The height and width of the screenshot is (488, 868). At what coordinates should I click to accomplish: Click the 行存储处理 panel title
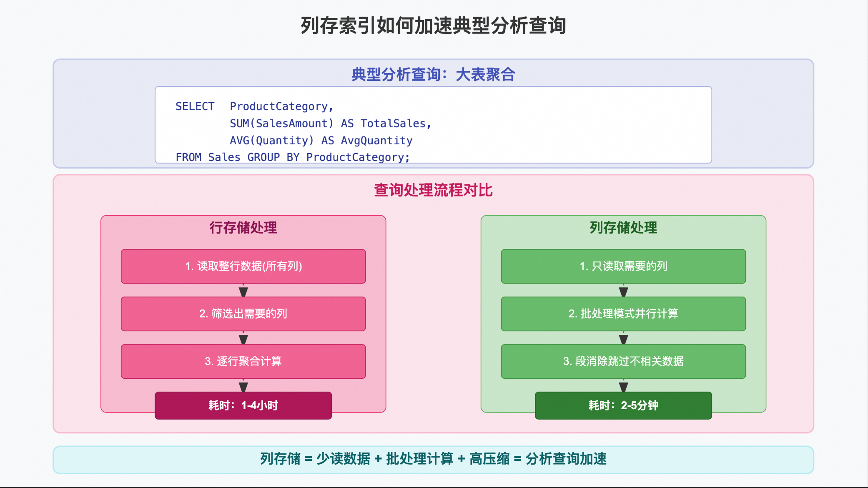pyautogui.click(x=243, y=228)
